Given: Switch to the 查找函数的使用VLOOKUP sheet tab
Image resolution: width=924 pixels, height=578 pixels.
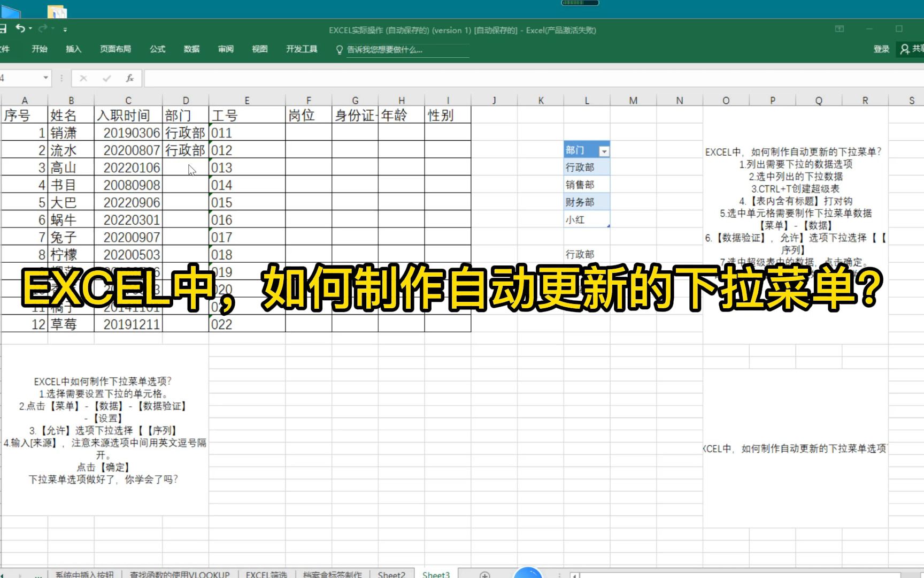Looking at the screenshot, I should coord(180,574).
